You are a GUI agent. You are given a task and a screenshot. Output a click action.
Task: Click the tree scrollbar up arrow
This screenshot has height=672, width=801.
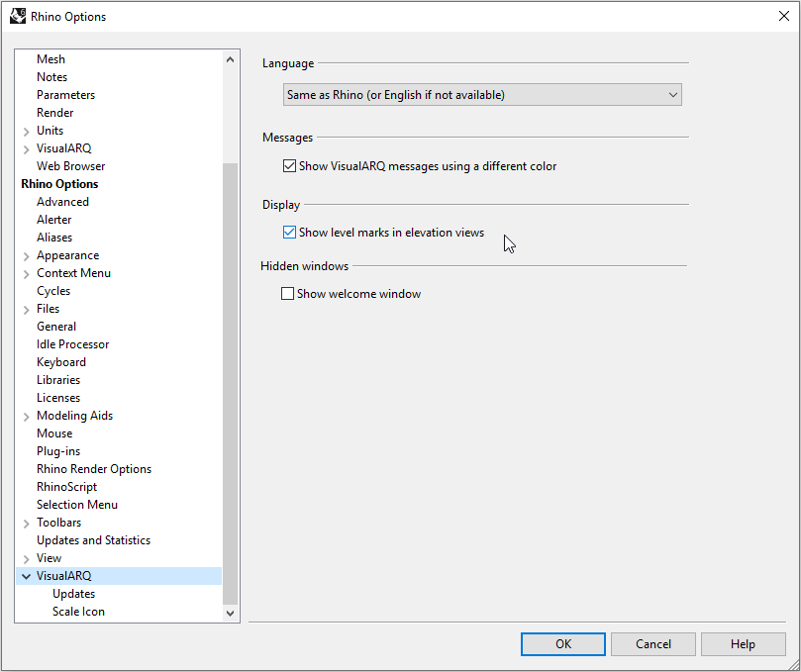pyautogui.click(x=231, y=59)
